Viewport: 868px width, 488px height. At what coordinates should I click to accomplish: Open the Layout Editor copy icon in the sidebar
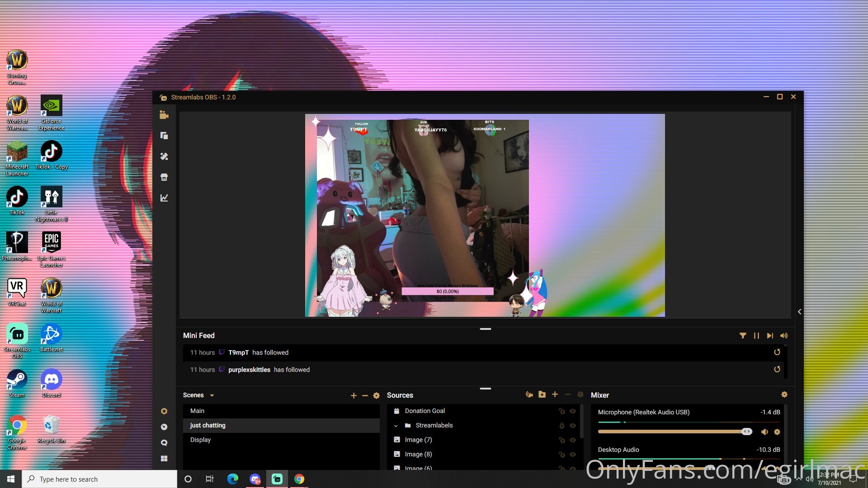click(164, 136)
